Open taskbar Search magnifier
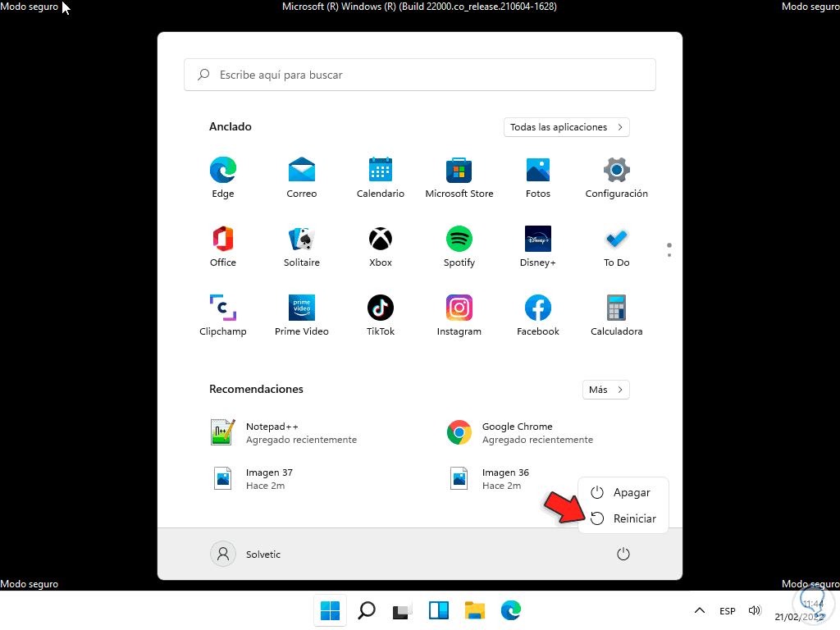Screen dimensions: 840x630 tap(367, 610)
